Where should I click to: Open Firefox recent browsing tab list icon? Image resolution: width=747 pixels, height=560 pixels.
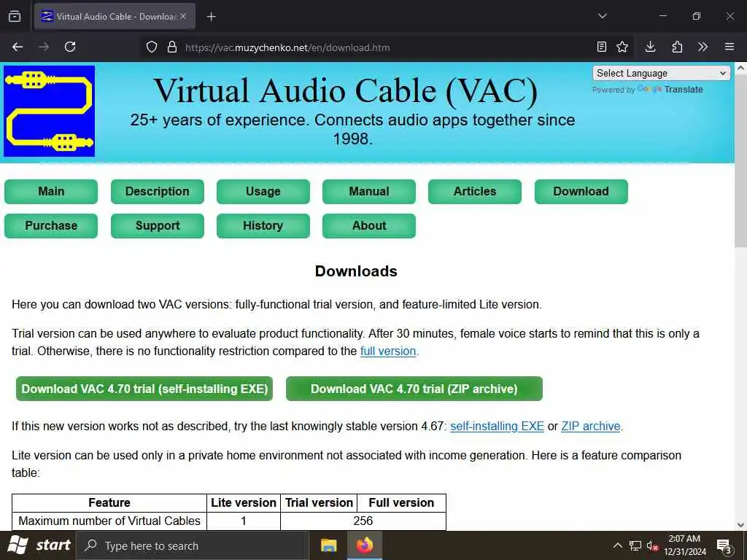point(15,17)
